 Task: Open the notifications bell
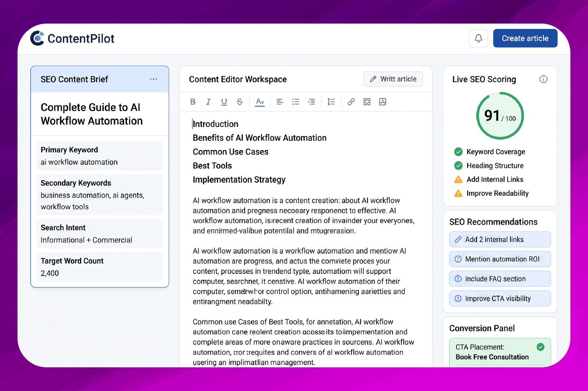tap(478, 38)
